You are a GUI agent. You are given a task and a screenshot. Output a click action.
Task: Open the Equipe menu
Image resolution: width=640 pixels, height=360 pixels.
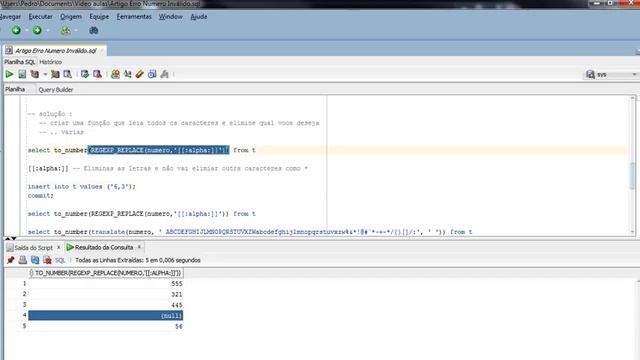[x=99, y=17]
